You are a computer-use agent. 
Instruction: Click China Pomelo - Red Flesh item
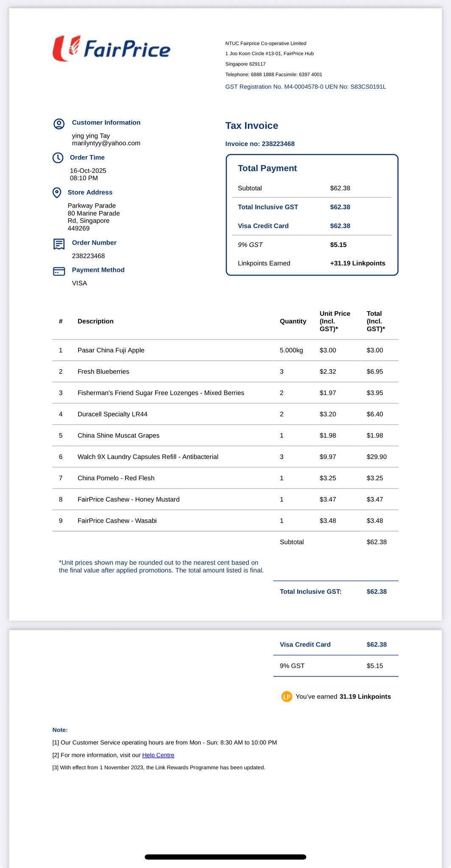(116, 478)
